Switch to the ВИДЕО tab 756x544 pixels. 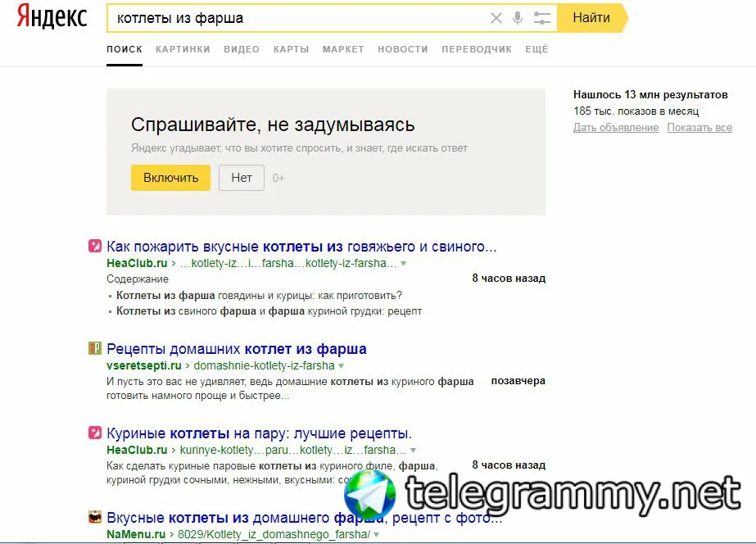[x=242, y=49]
